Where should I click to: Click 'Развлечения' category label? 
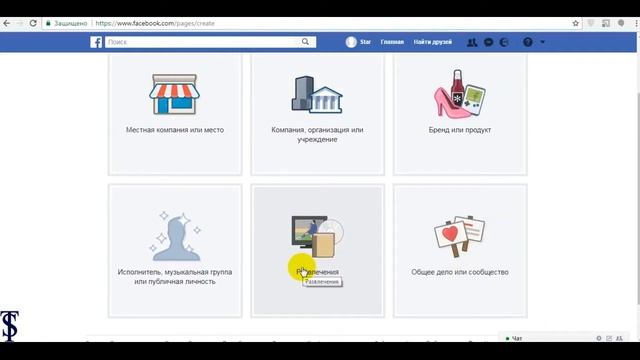tap(318, 272)
